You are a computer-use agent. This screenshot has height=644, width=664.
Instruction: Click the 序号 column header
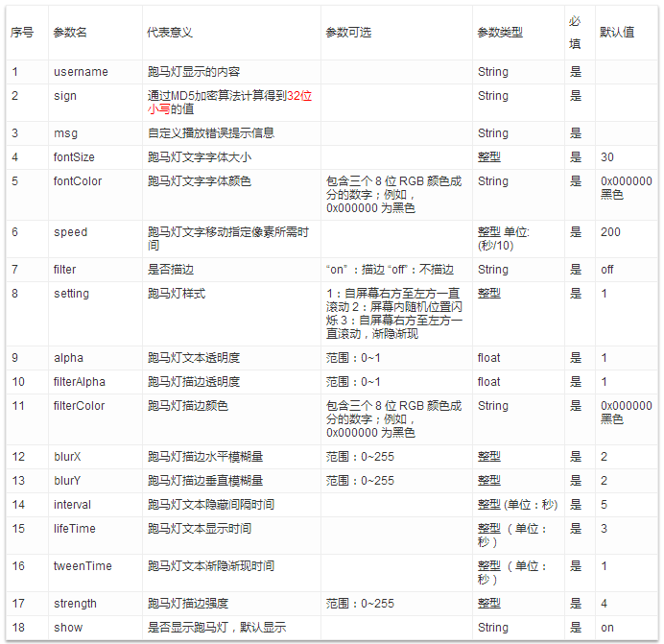tap(22, 33)
